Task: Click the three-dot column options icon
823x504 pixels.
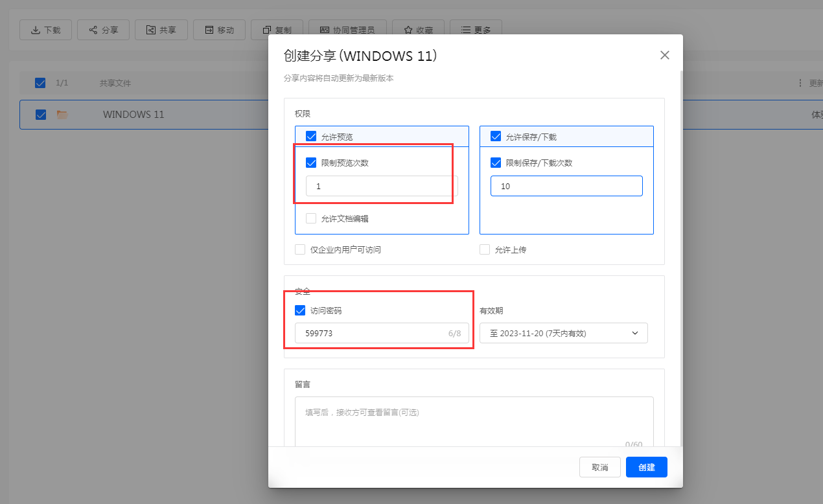Action: (800, 83)
